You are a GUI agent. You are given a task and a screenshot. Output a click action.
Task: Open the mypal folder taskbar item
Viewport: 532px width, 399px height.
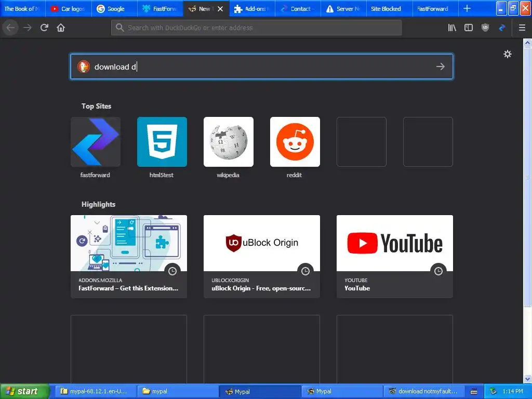point(178,391)
